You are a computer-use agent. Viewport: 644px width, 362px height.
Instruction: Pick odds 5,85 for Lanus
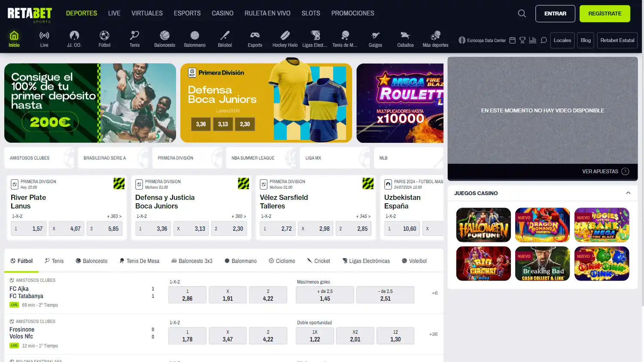(x=105, y=229)
